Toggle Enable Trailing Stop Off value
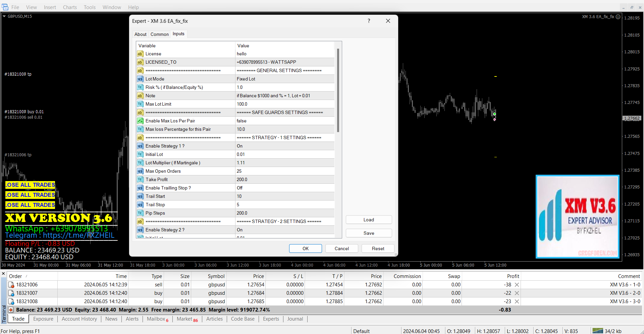This screenshot has width=644, height=334. tap(284, 188)
